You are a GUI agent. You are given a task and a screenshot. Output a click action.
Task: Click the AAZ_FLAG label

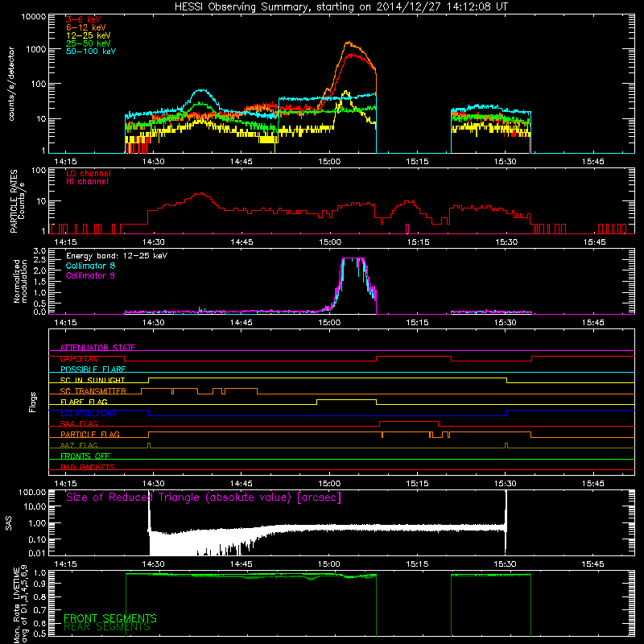click(79, 445)
